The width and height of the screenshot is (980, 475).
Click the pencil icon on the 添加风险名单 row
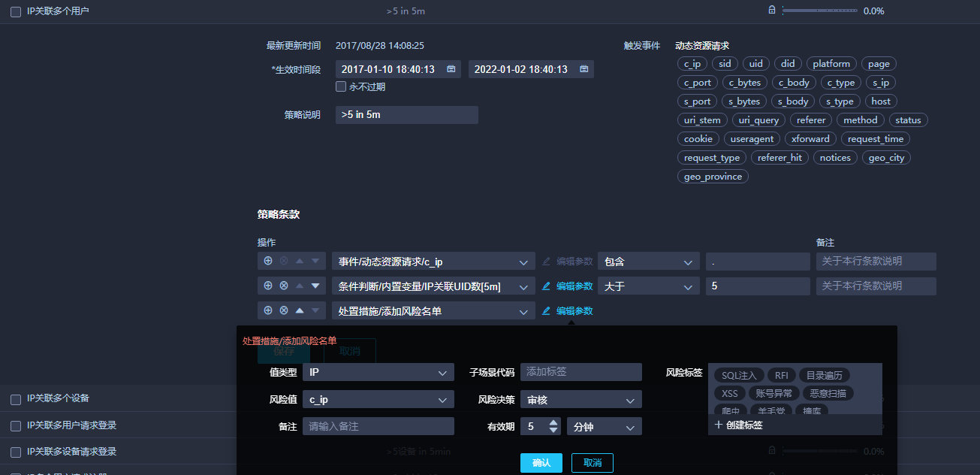click(547, 310)
